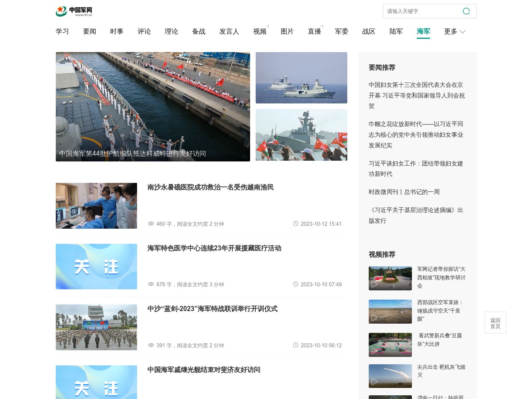Open 尖兵出击 靶机灰飞烟灭 video title
This screenshot has width=532, height=399.
pyautogui.click(x=441, y=371)
